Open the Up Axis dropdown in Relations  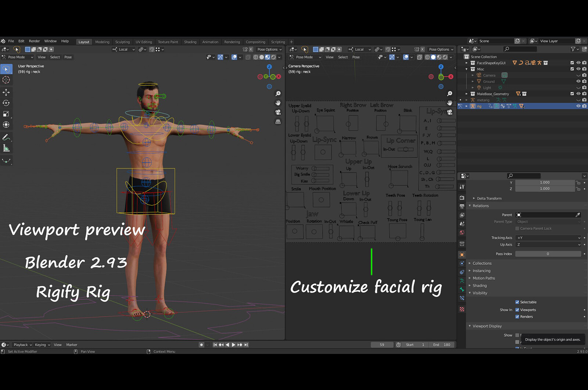pos(548,244)
